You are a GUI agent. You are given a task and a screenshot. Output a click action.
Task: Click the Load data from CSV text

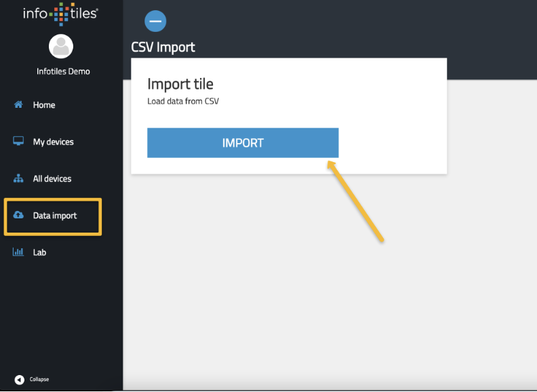pyautogui.click(x=183, y=101)
